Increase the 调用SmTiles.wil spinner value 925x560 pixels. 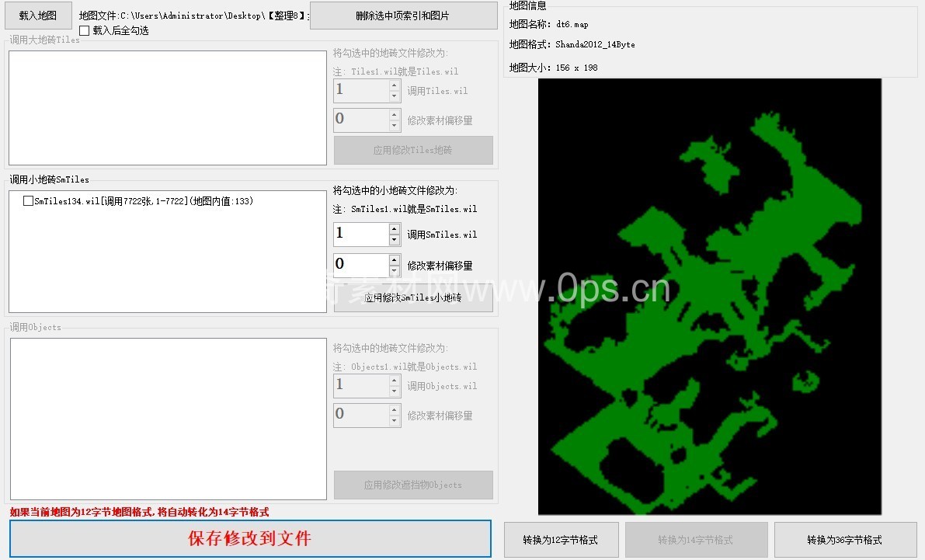coord(395,229)
